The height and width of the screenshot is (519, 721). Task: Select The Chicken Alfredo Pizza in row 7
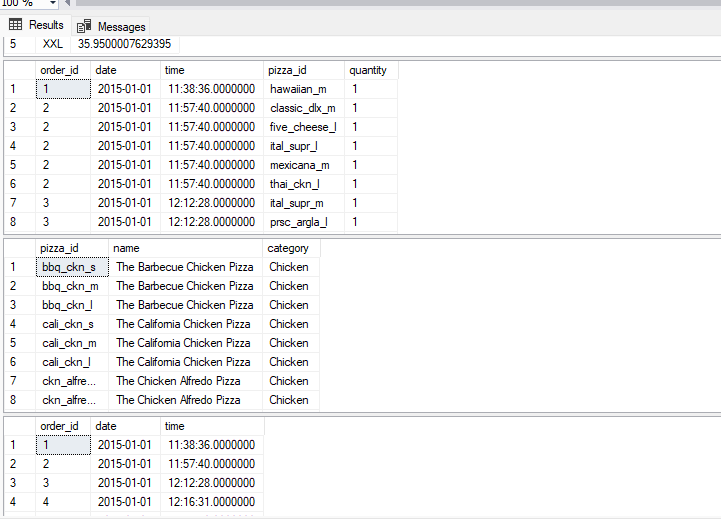[185, 381]
